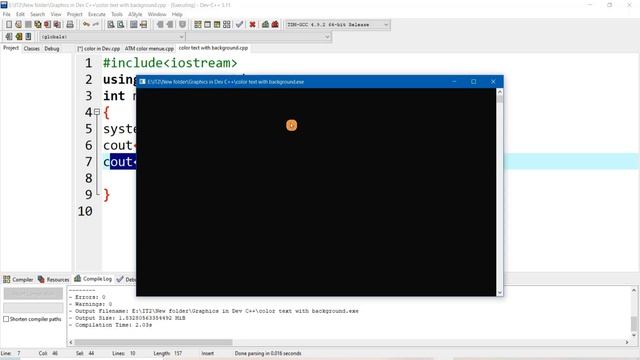Open the Search menu
This screenshot has width=640, height=360.
click(x=38, y=14)
